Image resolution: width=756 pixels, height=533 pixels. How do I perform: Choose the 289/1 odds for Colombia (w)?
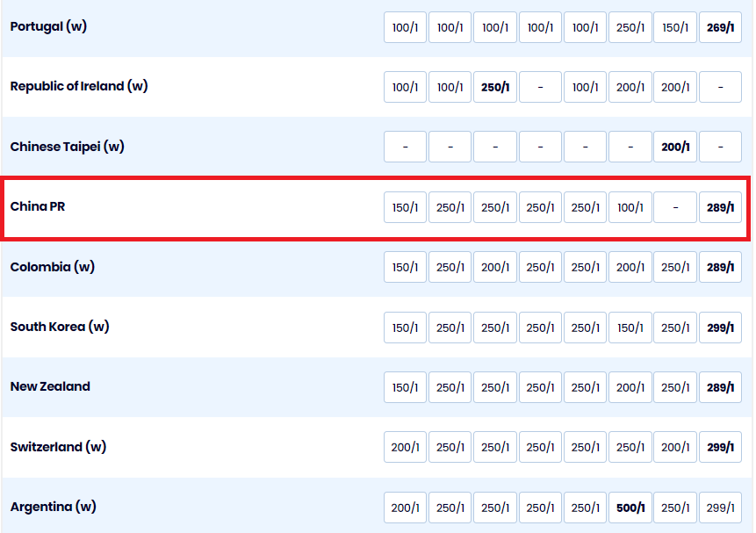tap(720, 267)
